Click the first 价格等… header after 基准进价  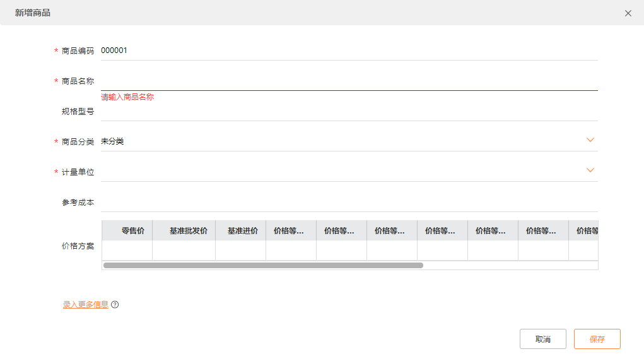pos(290,231)
